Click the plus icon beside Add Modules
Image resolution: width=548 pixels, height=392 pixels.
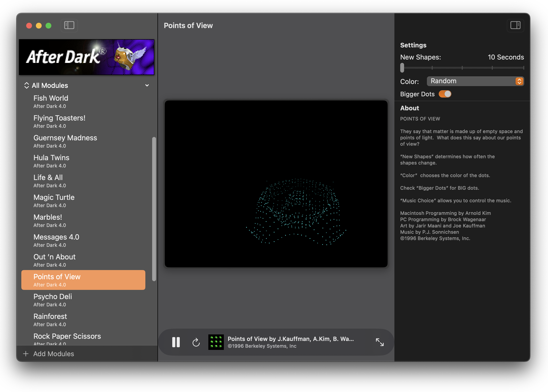26,354
